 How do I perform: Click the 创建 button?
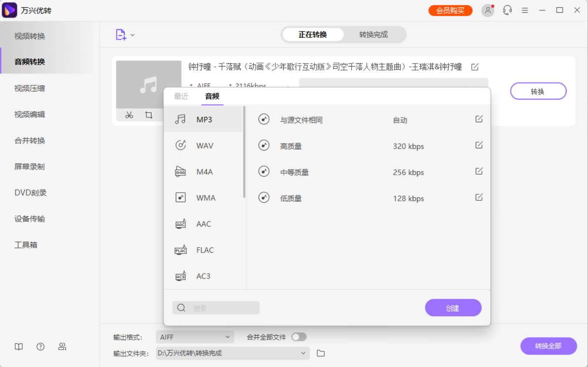pos(453,307)
